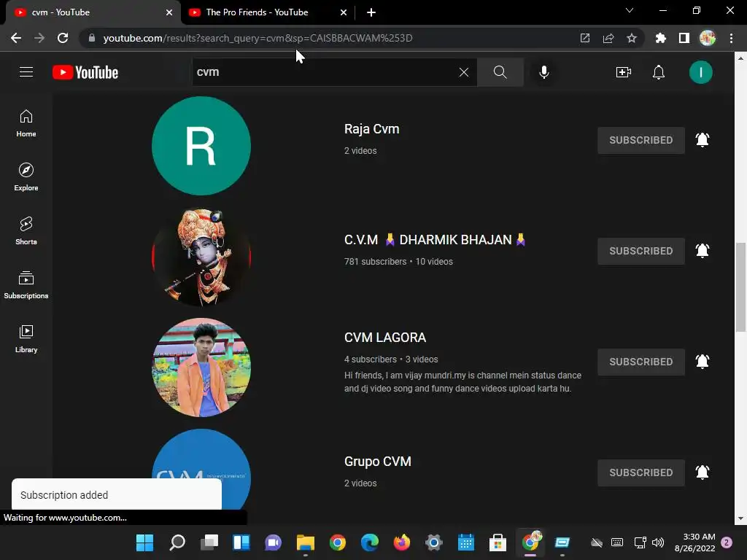Clear the search box with the X icon

(463, 72)
